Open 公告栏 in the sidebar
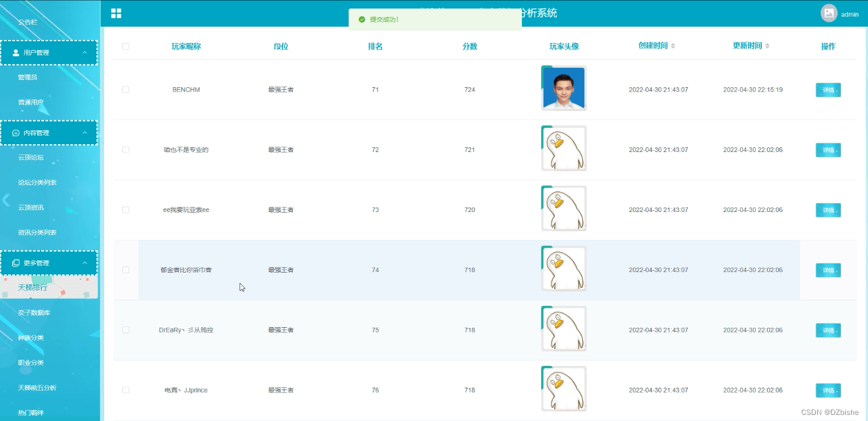 tap(27, 22)
